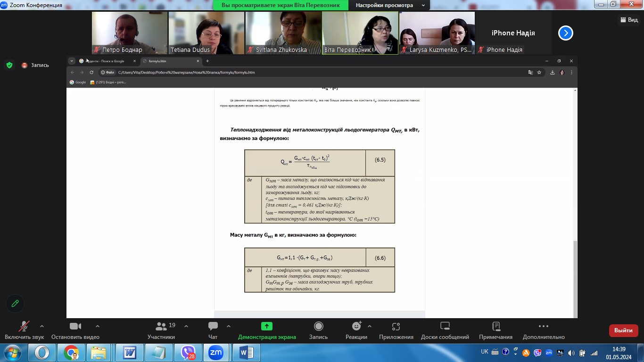Open Дополнительно more options
644x362 pixels.
(x=544, y=331)
